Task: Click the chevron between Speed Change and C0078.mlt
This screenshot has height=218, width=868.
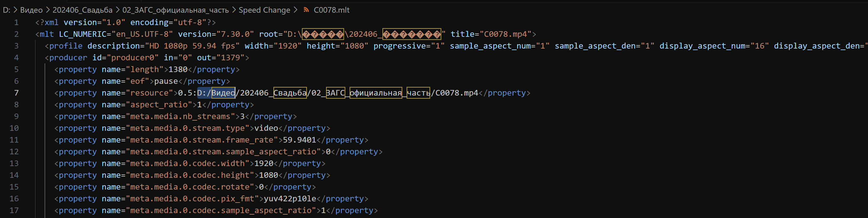Action: tap(295, 10)
